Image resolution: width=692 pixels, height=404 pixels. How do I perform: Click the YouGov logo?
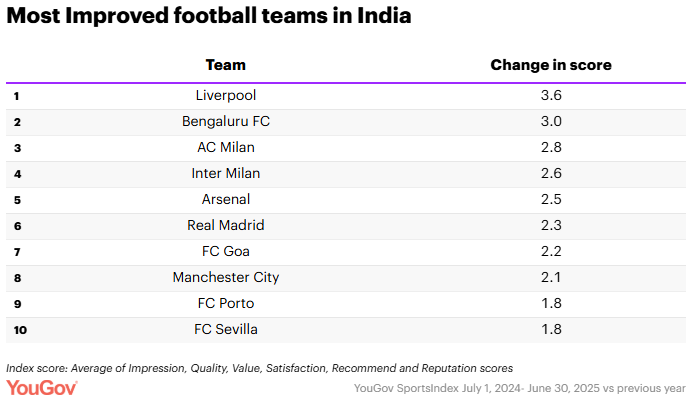45,387
